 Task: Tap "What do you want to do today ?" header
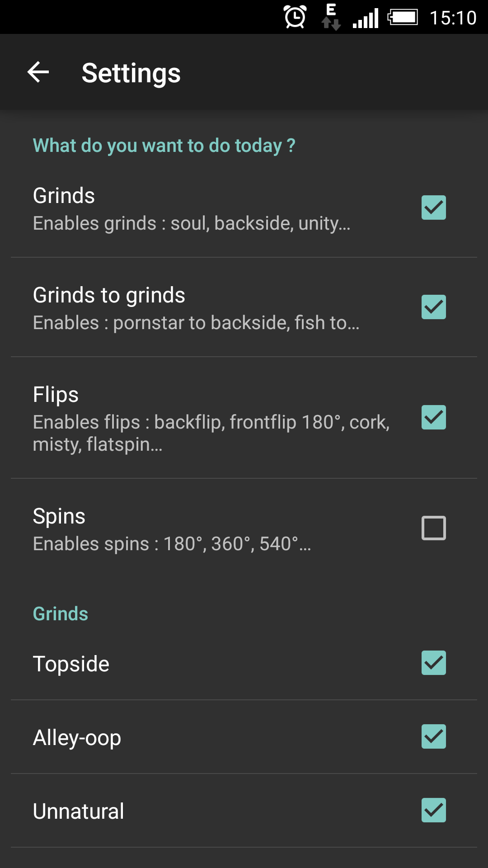(164, 146)
